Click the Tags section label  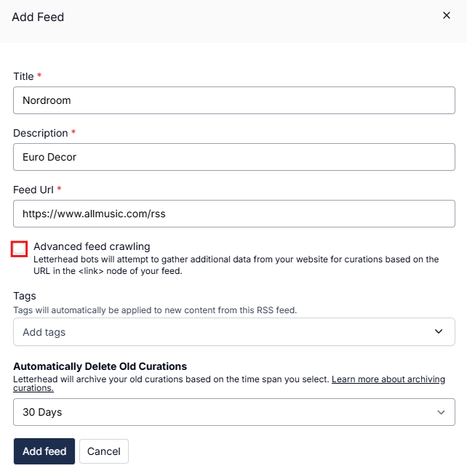tap(25, 296)
